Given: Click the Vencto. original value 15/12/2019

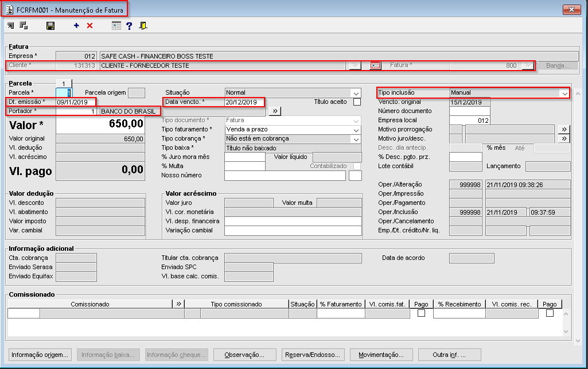Looking at the screenshot, I should (469, 102).
